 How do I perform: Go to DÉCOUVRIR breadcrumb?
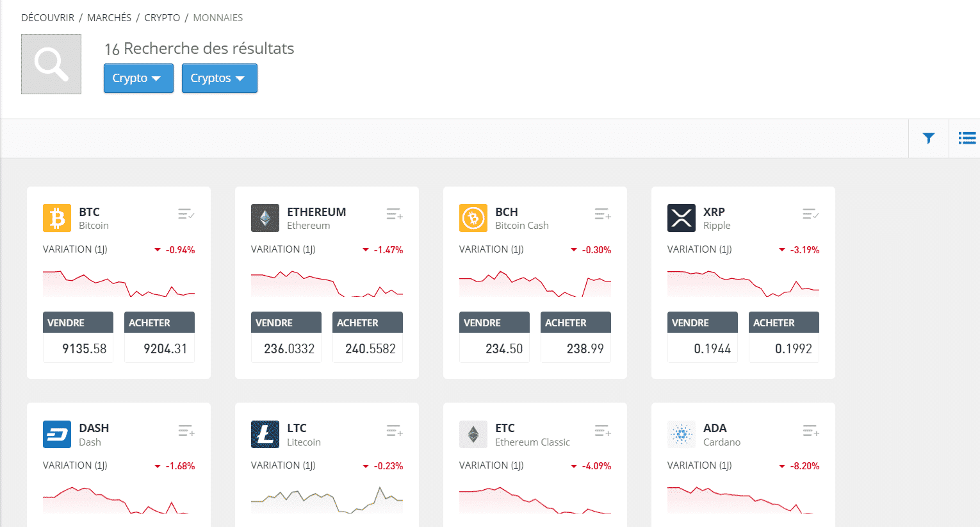48,18
